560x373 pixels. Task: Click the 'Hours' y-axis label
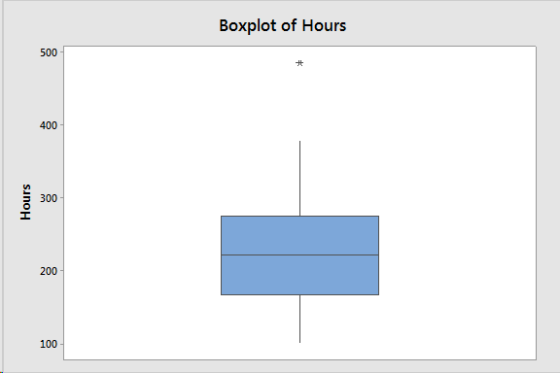click(x=26, y=202)
